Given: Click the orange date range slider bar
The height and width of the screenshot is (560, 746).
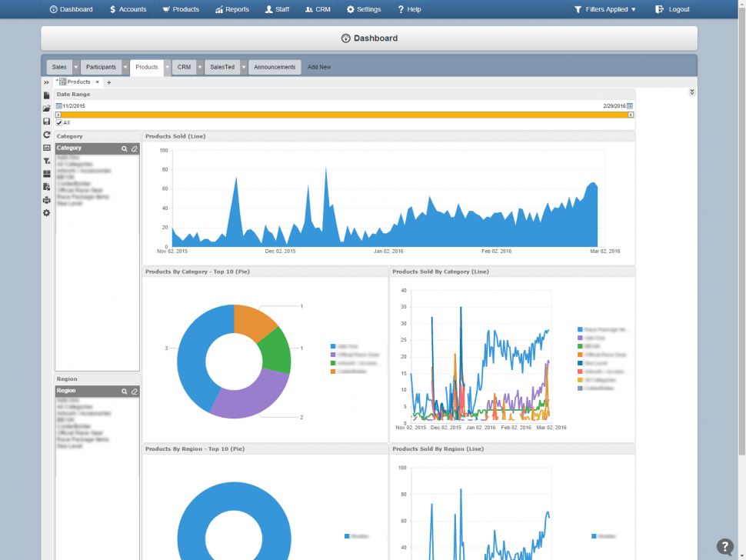Looking at the screenshot, I should 345,115.
